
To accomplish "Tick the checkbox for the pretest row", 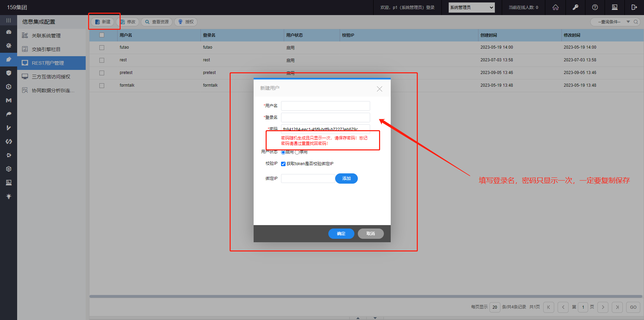I will [102, 73].
